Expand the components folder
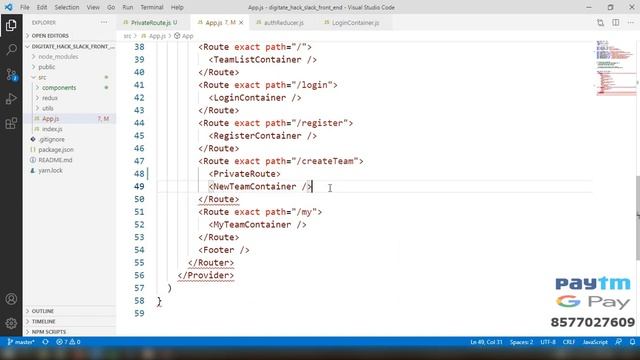Viewport: 640px width, 360px height. pyautogui.click(x=59, y=87)
